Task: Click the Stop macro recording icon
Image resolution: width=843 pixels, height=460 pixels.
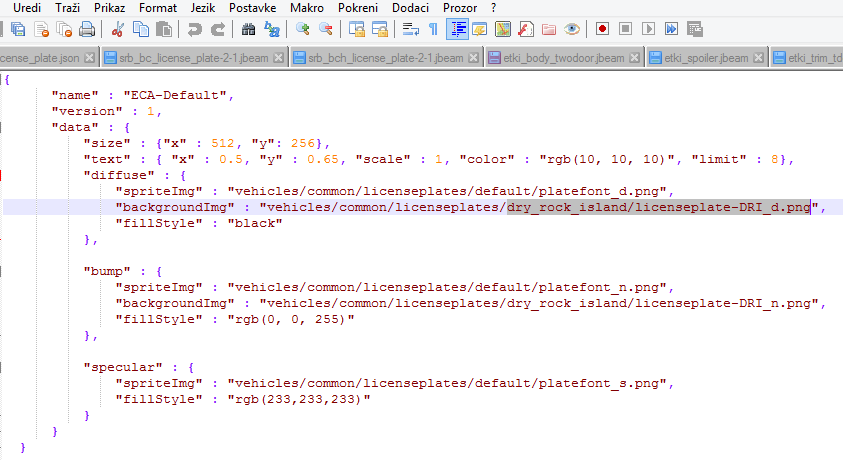Action: pos(625,29)
